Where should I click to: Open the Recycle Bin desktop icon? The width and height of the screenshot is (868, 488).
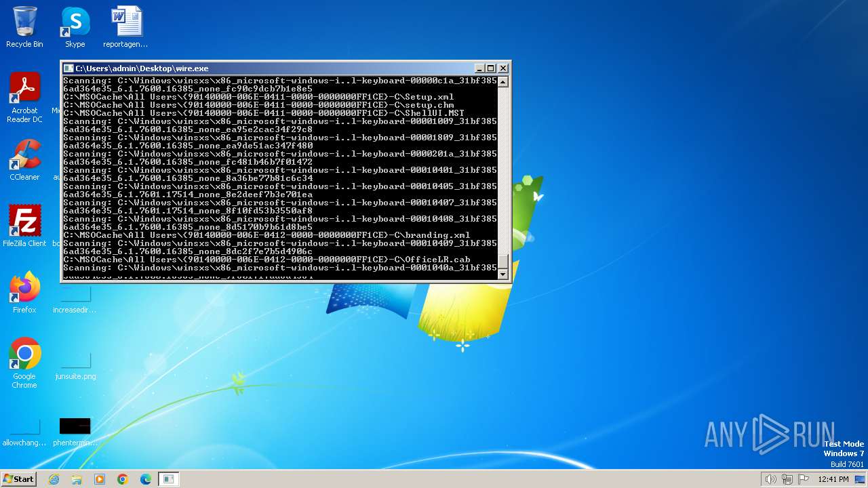click(24, 27)
